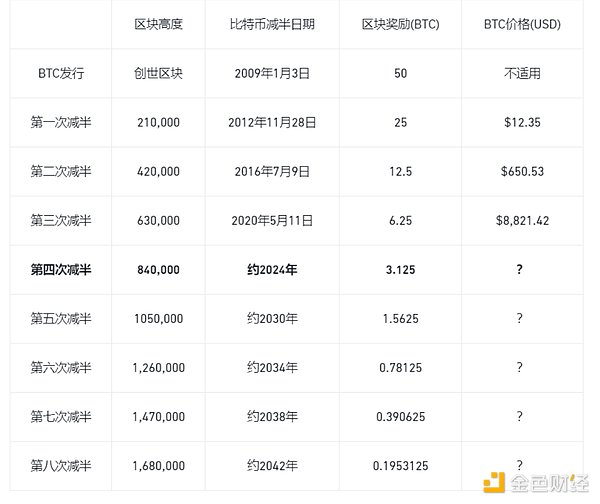The image size is (600, 504).
Task: Click the 比特币减半日期 column header
Action: [272, 22]
